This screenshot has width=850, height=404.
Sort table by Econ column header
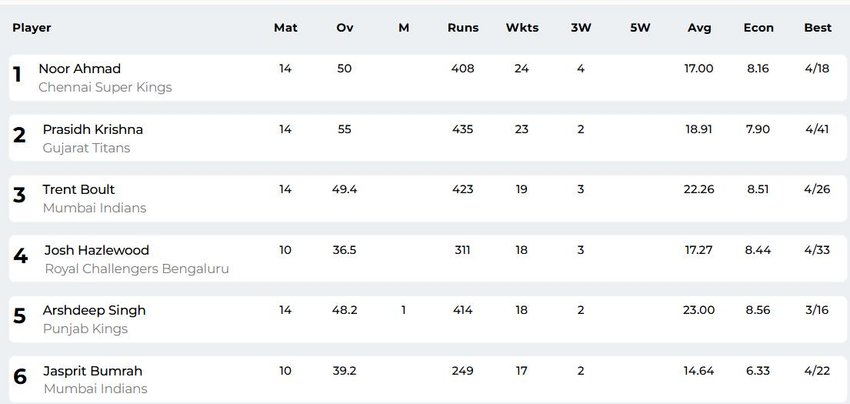tap(758, 28)
